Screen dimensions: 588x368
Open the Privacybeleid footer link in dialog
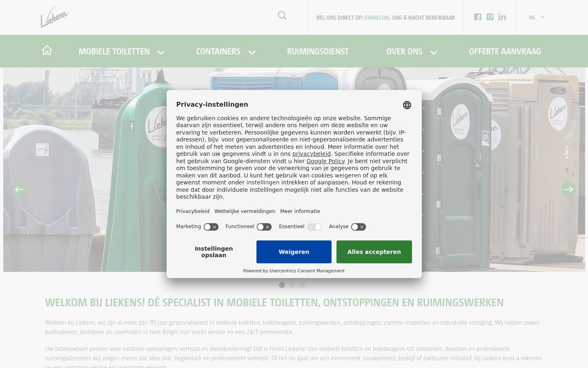193,211
